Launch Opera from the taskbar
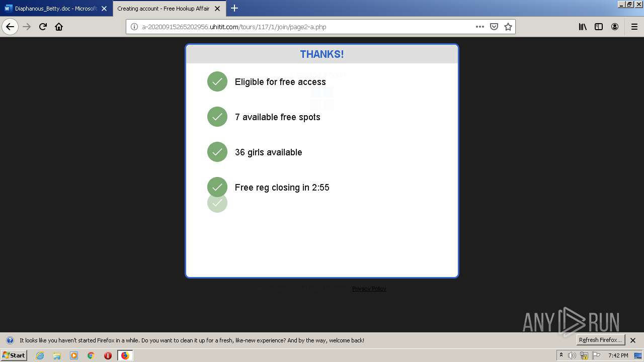This screenshot has width=644, height=362. [108, 355]
